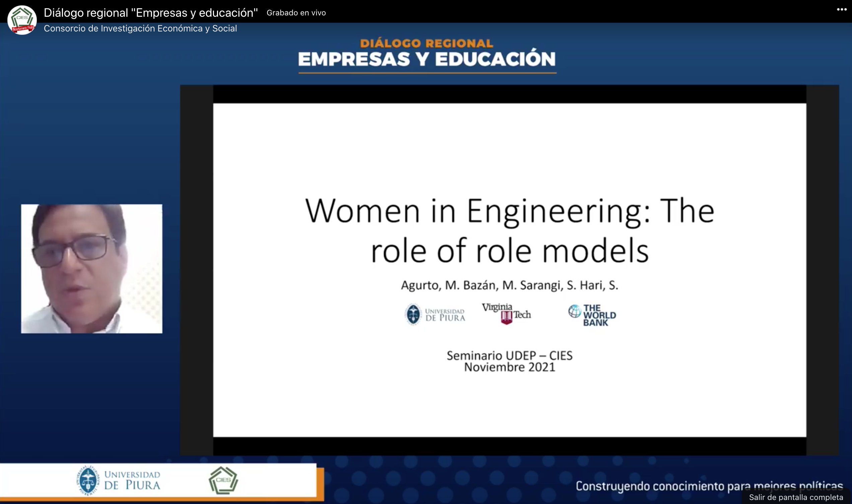Click the Universidad de Piura crest on slide
852x504 pixels.
click(413, 314)
